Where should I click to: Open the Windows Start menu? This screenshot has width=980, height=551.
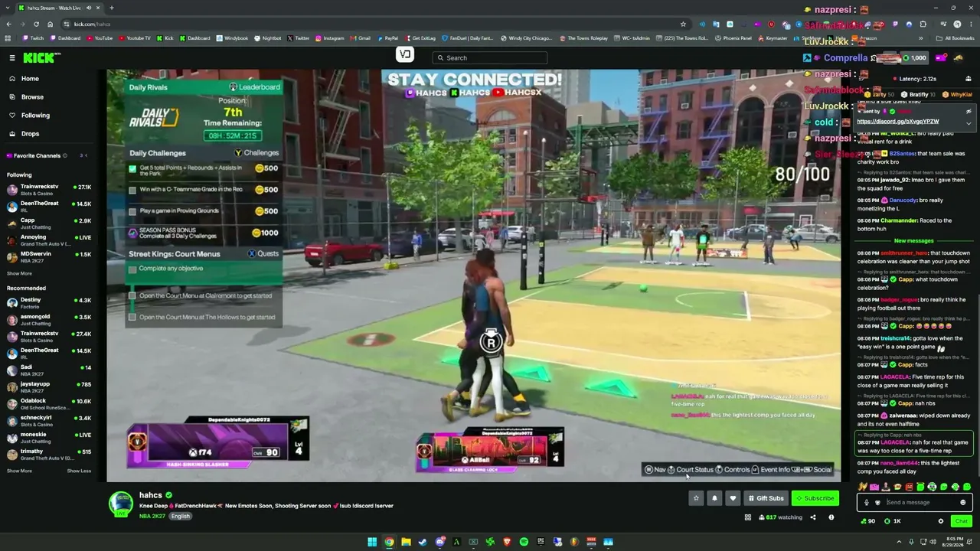click(x=372, y=542)
